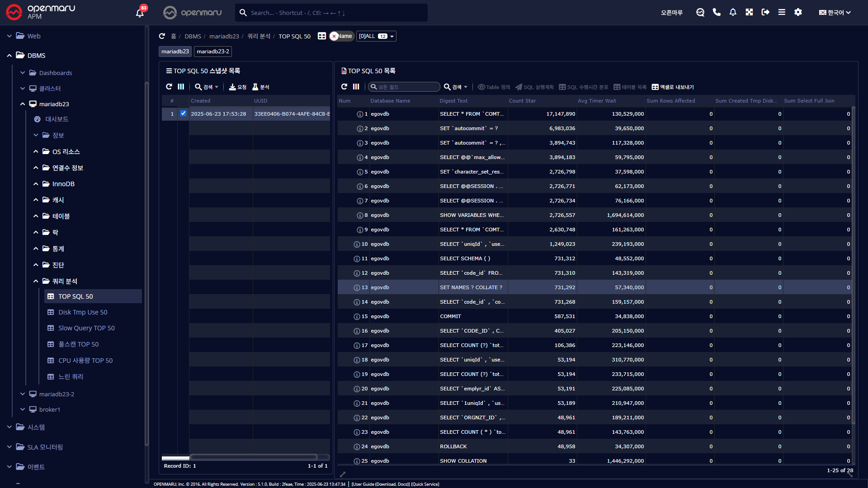868x488 pixels.
Task: Open Slow Query TOP 50 in the sidebar
Action: coord(86,328)
